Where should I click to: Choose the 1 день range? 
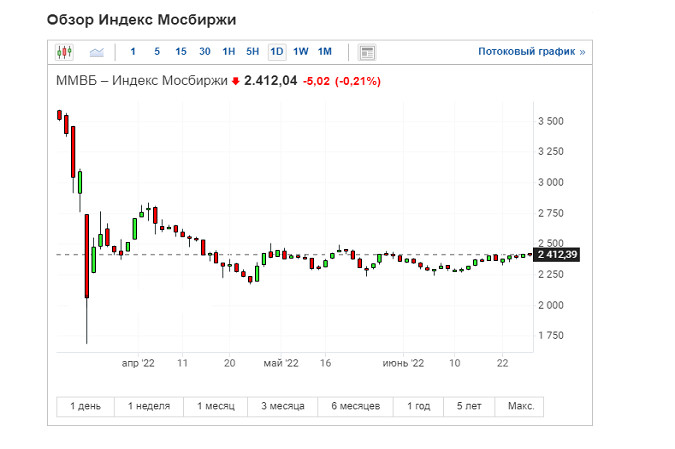tap(85, 406)
